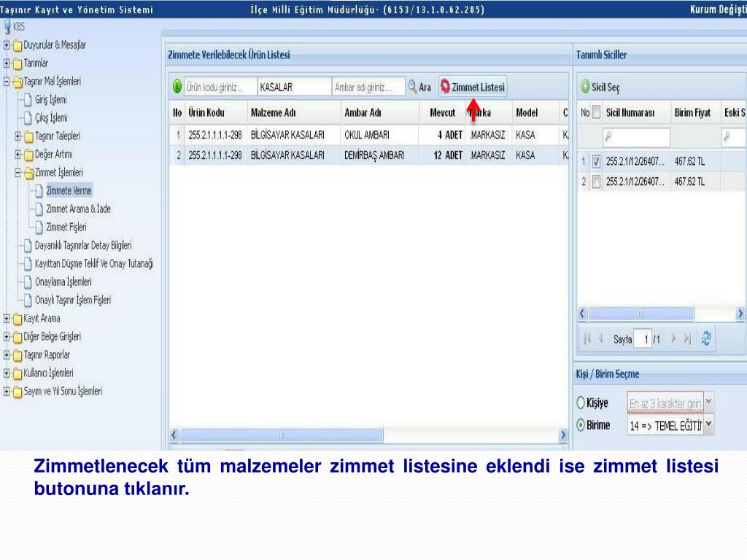Screen dimensions: 747x560
Task: Expand Diğer Belge Girişleri tree node
Action: point(7,337)
